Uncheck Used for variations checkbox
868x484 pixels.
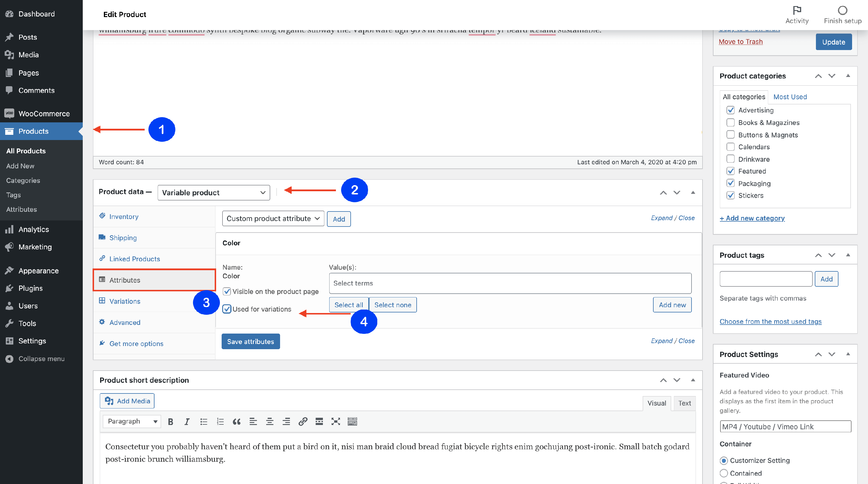(x=227, y=309)
